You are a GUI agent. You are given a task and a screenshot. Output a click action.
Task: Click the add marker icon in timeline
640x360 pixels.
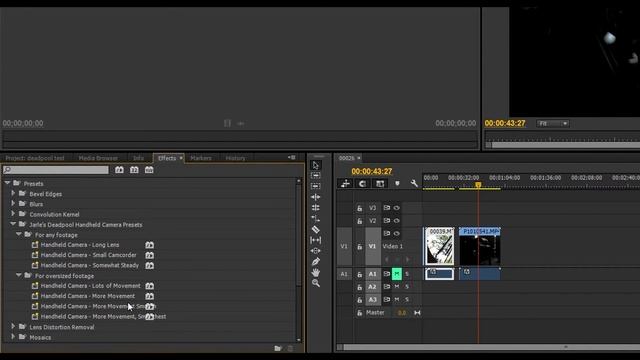point(397,184)
